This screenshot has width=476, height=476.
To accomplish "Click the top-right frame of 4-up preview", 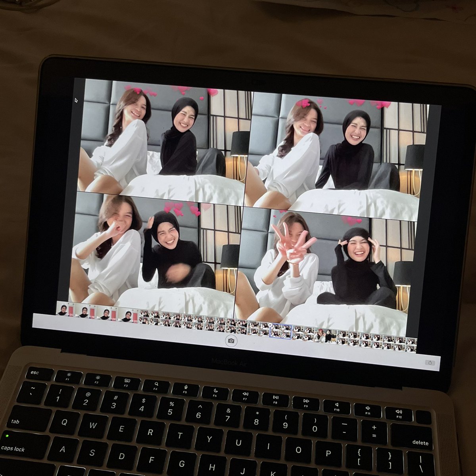I will pyautogui.click(x=337, y=156).
